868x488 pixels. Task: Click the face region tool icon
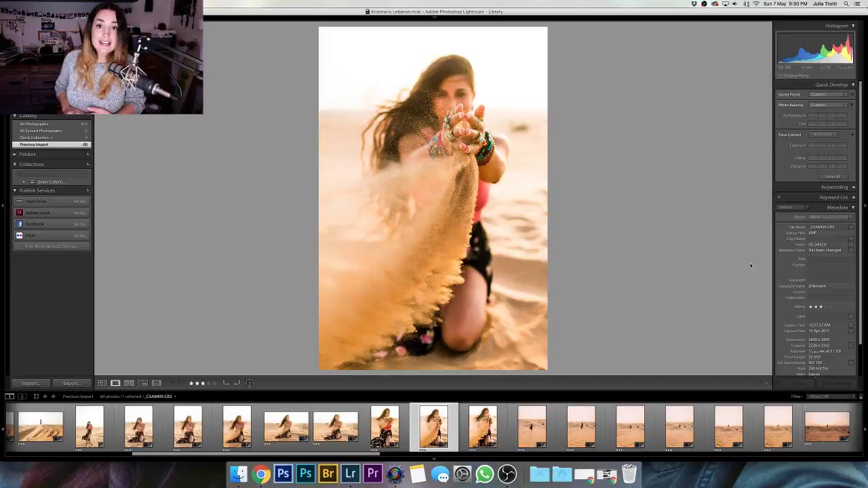click(250, 383)
